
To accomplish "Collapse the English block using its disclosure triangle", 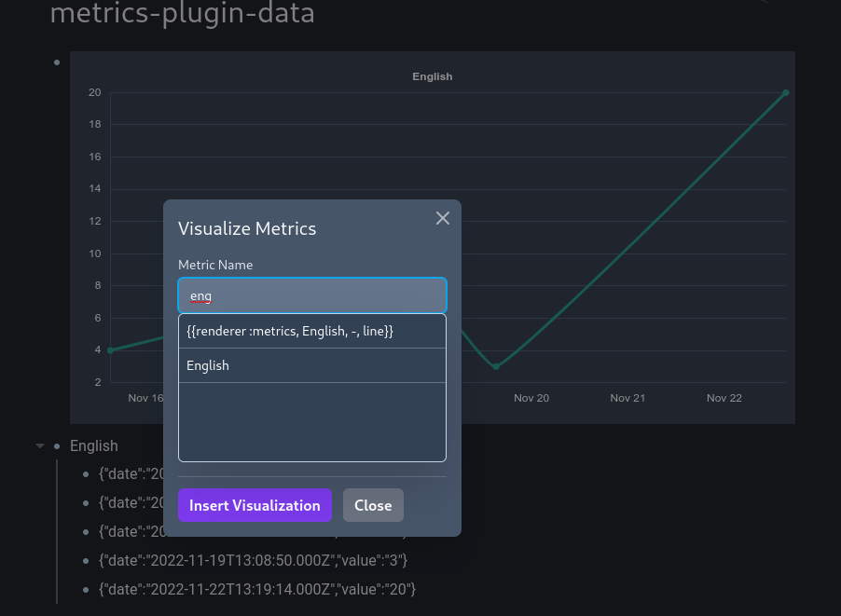I will pos(39,445).
